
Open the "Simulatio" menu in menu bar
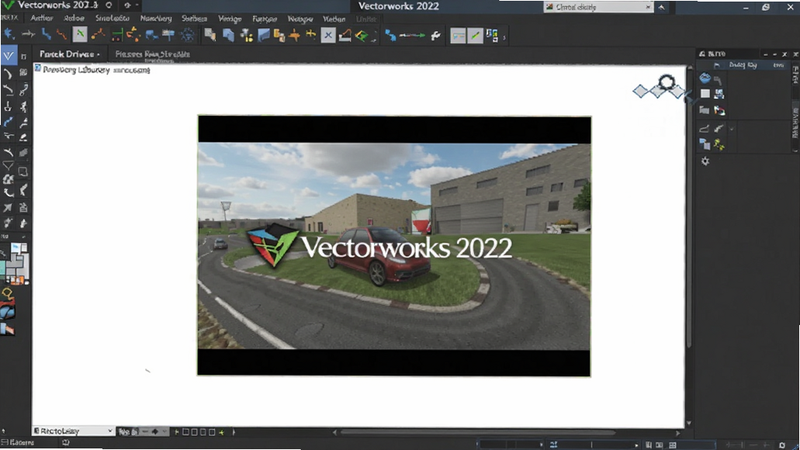112,18
